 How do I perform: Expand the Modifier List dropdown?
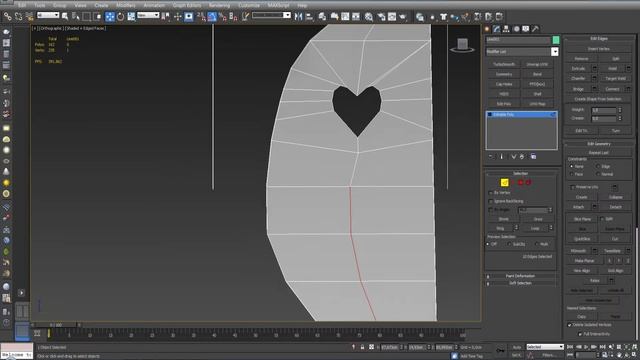click(x=555, y=52)
